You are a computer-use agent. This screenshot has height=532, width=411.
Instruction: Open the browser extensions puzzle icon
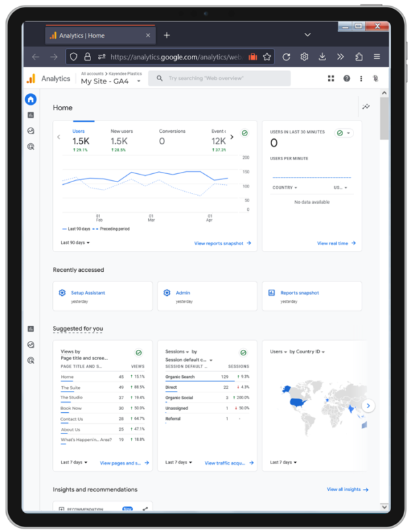(359, 57)
